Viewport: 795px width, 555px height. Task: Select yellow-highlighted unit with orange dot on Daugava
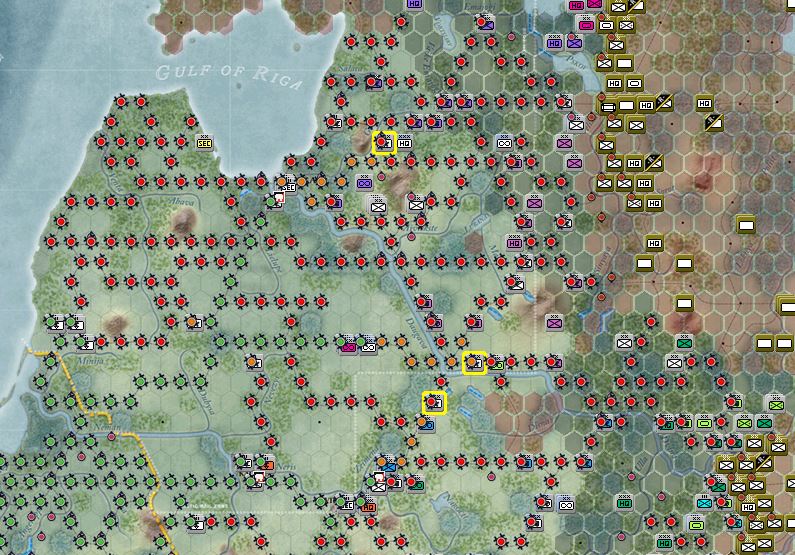(x=475, y=363)
